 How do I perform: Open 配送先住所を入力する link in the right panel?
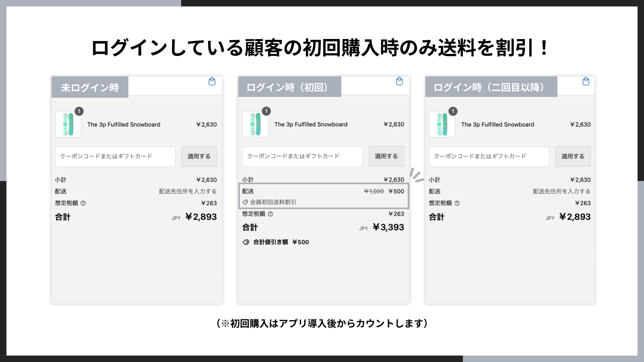point(561,191)
